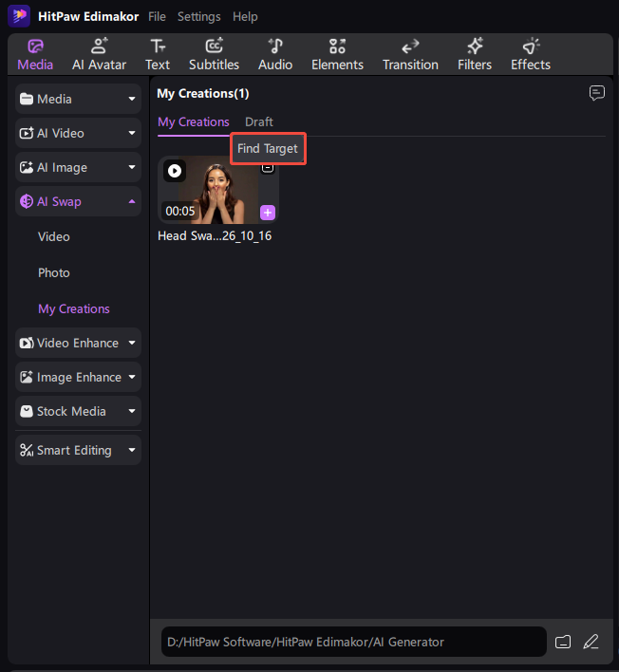The height and width of the screenshot is (672, 619).
Task: Edit the output path with pencil icon
Action: click(591, 642)
